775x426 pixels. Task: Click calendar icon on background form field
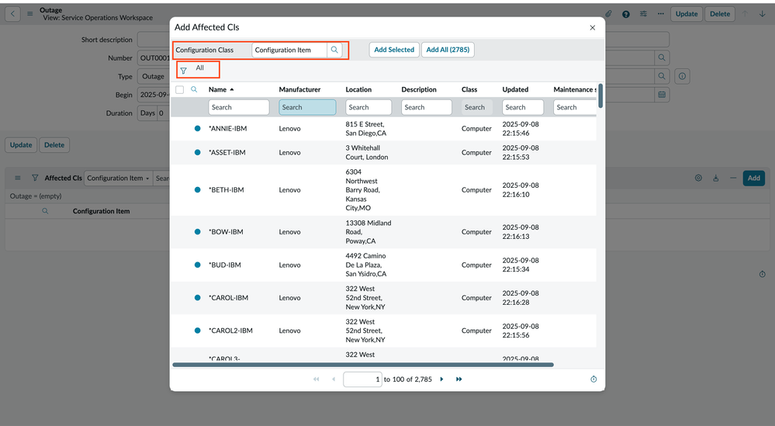[662, 94]
